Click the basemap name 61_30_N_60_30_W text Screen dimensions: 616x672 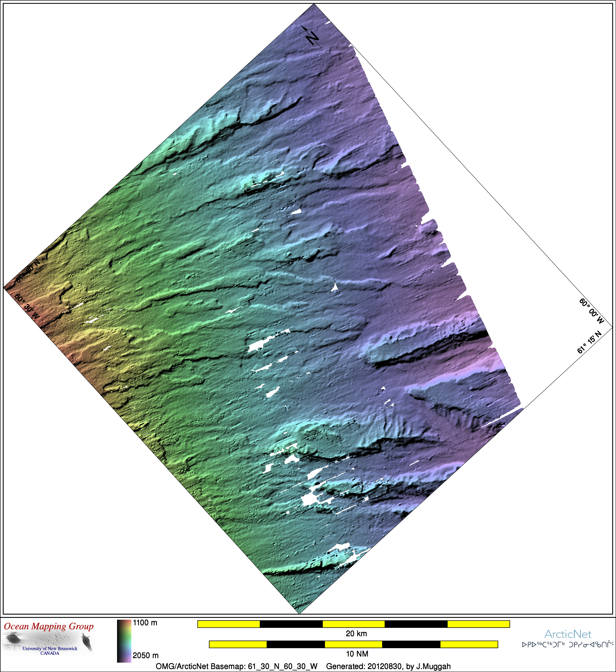click(283, 666)
